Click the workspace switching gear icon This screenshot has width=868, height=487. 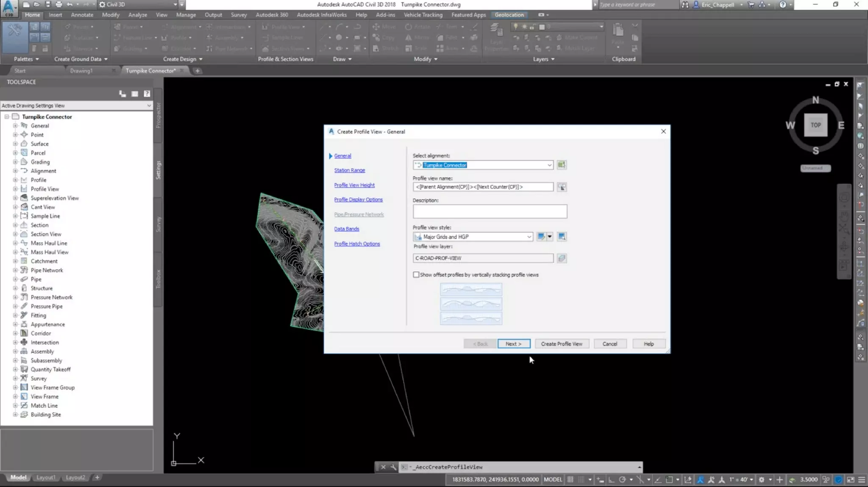coord(762,479)
